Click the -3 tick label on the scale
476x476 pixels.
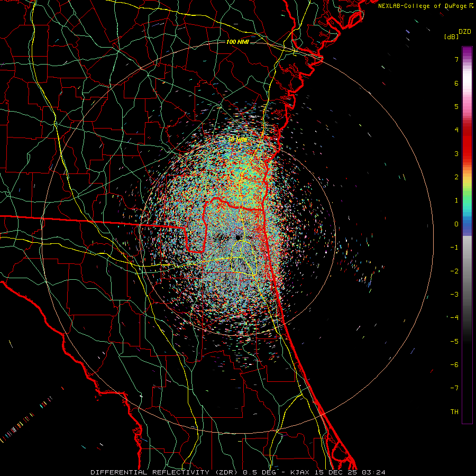pyautogui.click(x=454, y=295)
